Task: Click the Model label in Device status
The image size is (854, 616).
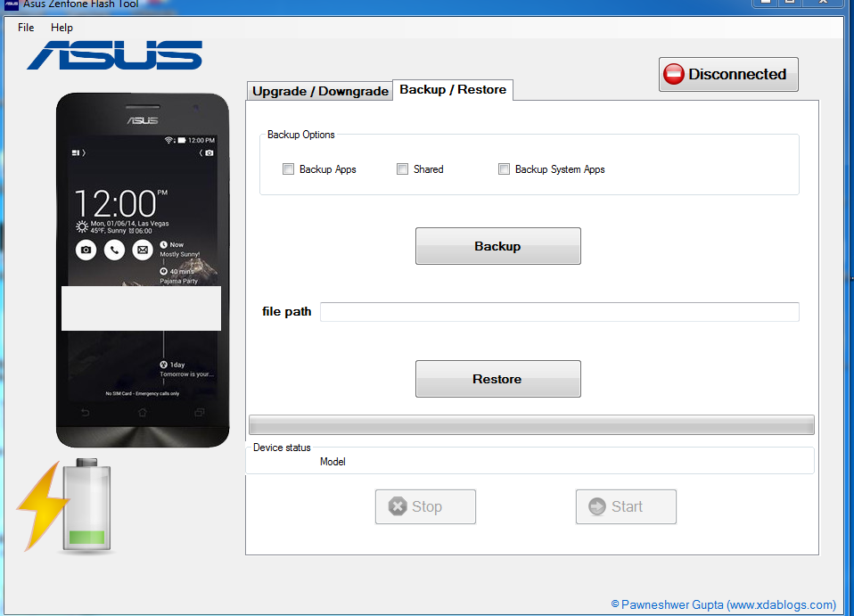Action: click(333, 462)
